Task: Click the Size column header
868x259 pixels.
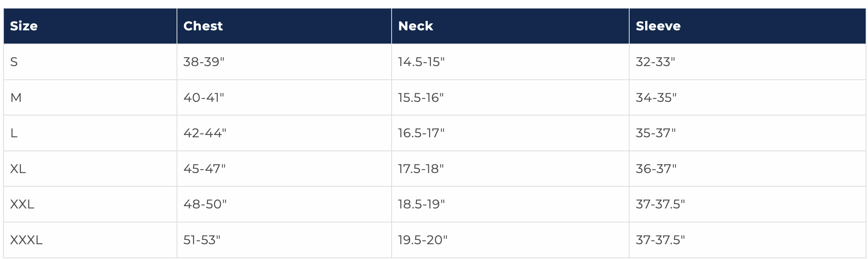Action: pyautogui.click(x=24, y=26)
